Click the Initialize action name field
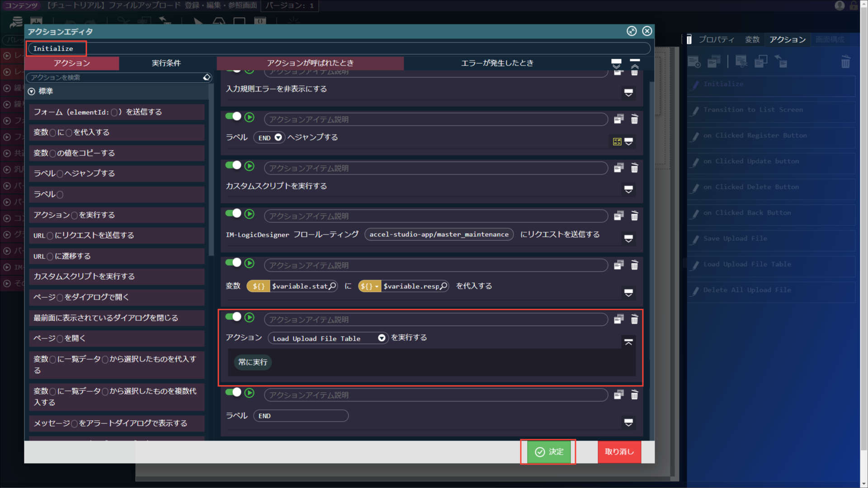868x488 pixels. (339, 48)
